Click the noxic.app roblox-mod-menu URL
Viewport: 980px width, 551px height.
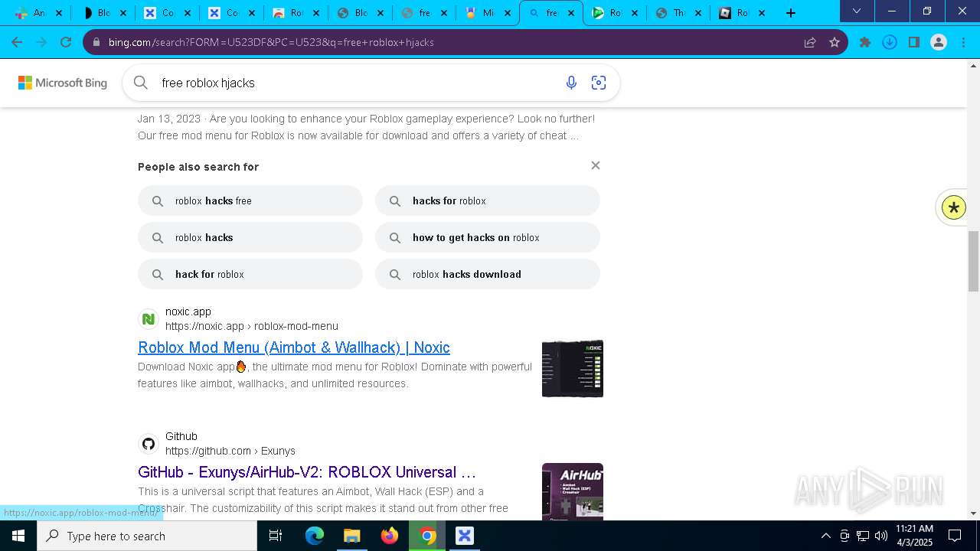tap(252, 326)
